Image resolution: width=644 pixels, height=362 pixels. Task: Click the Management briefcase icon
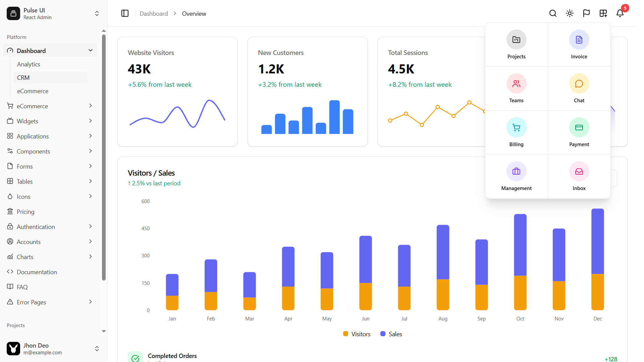516,176
